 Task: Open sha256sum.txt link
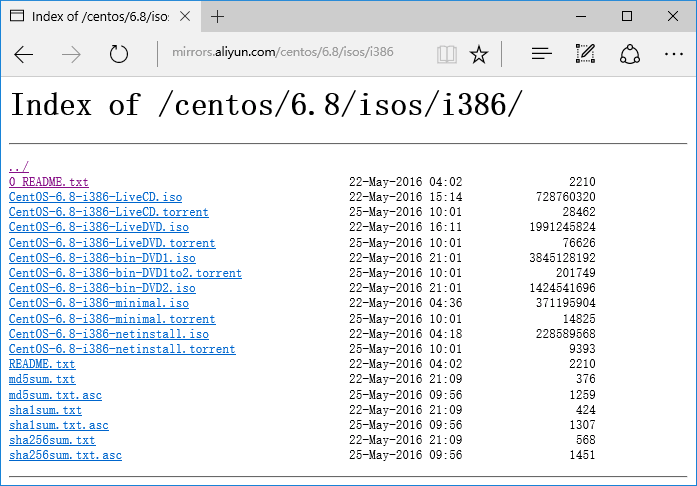tap(52, 440)
